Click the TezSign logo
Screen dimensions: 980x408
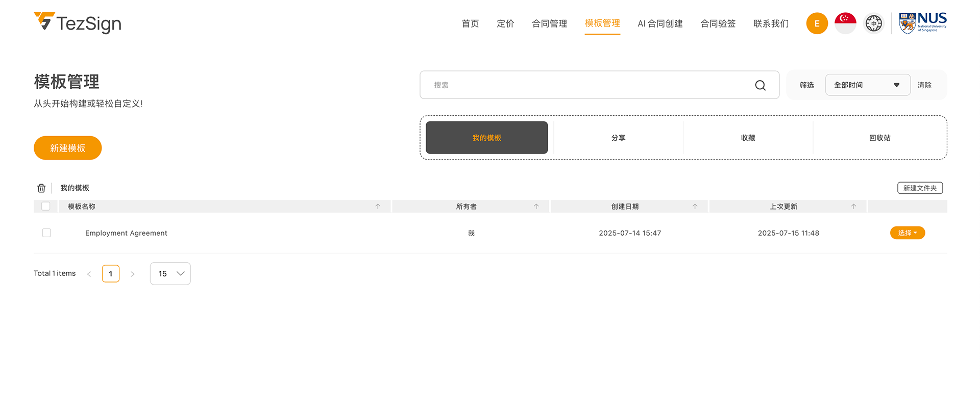pyautogui.click(x=78, y=23)
